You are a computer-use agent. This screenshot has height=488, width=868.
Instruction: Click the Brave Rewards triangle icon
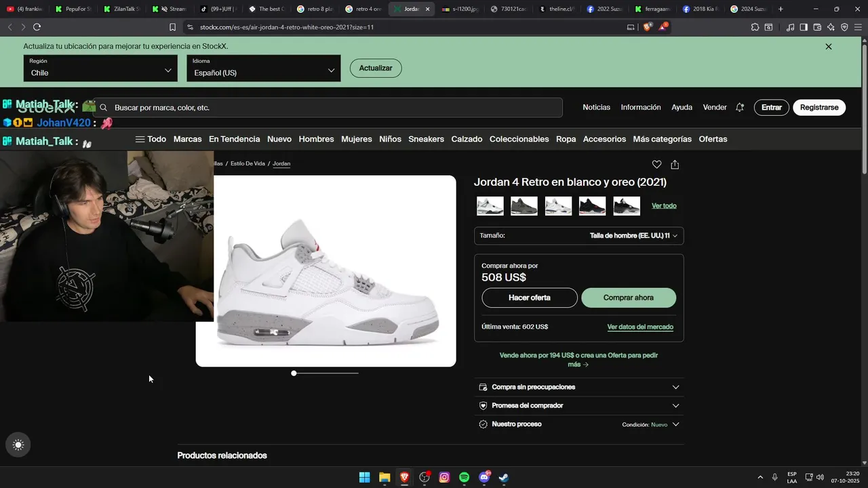[x=664, y=27]
